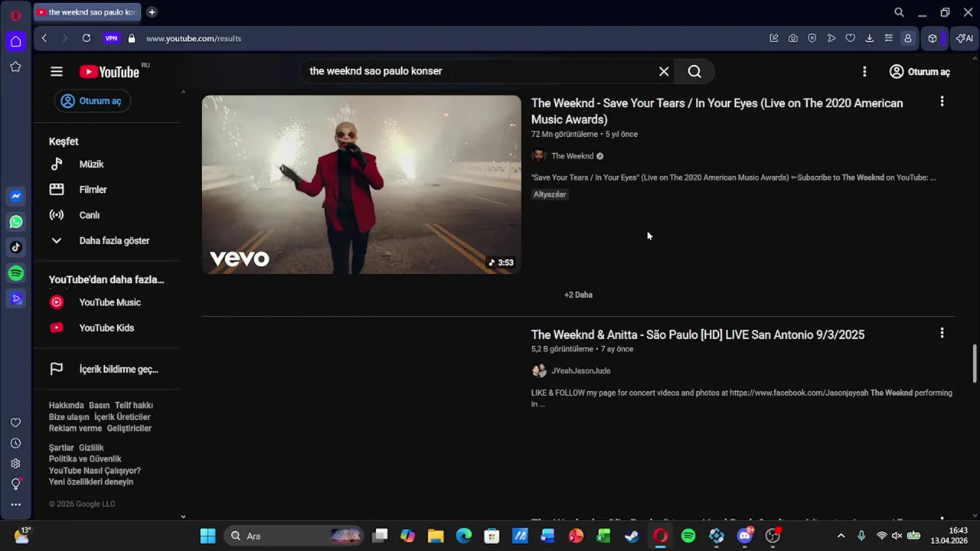Open Opera downloads icon
The width and height of the screenshot is (980, 551).
pos(870,38)
